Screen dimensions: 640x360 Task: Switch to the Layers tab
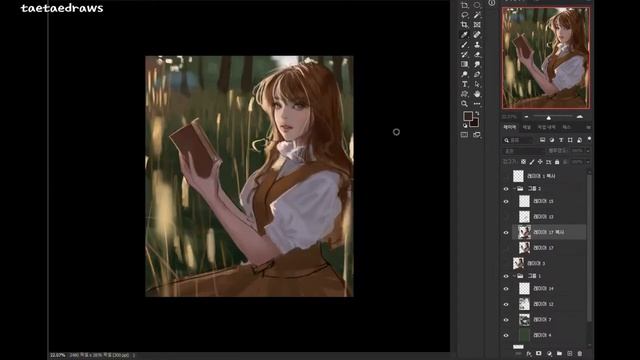coord(509,127)
